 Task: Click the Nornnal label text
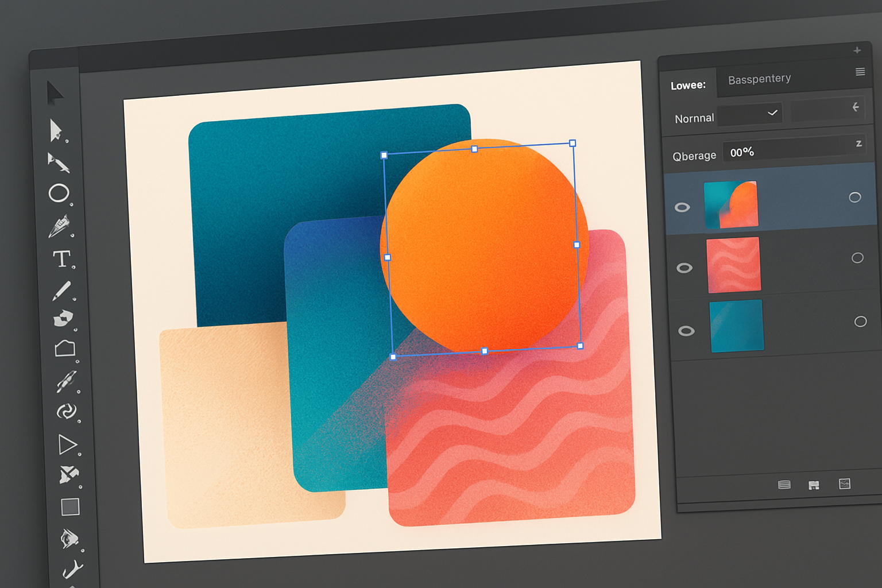[694, 118]
